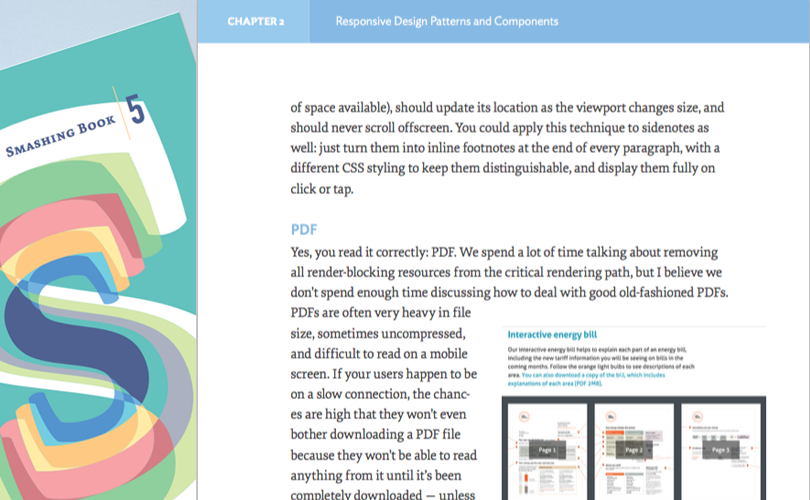Click the 'Responsive Design Patterns and Components' header title
The image size is (810, 500).
[447, 21]
